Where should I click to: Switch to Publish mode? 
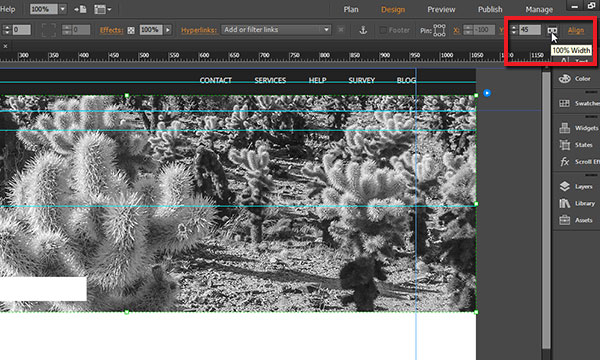490,9
